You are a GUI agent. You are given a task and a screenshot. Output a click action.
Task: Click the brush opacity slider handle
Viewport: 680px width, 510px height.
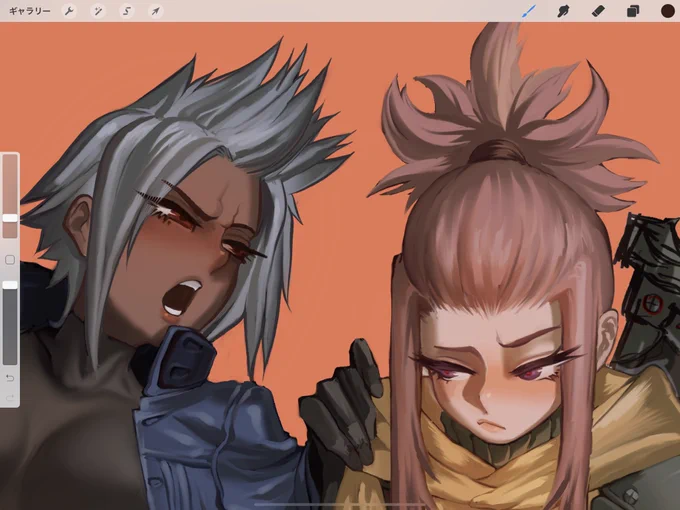pos(10,285)
